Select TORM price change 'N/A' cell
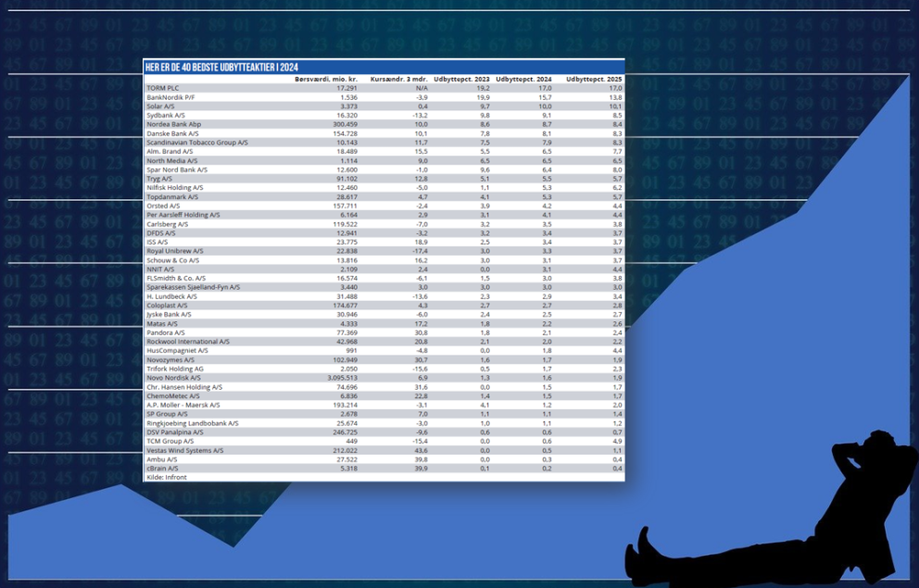Viewport: 919px width, 588px height. pyautogui.click(x=422, y=88)
